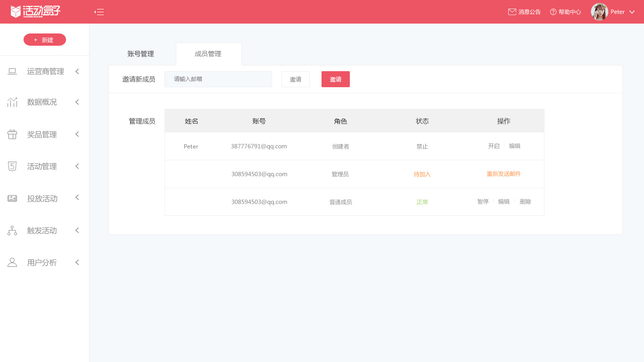
Task: Expand the 奖品管理 chevron
Action: [x=77, y=134]
